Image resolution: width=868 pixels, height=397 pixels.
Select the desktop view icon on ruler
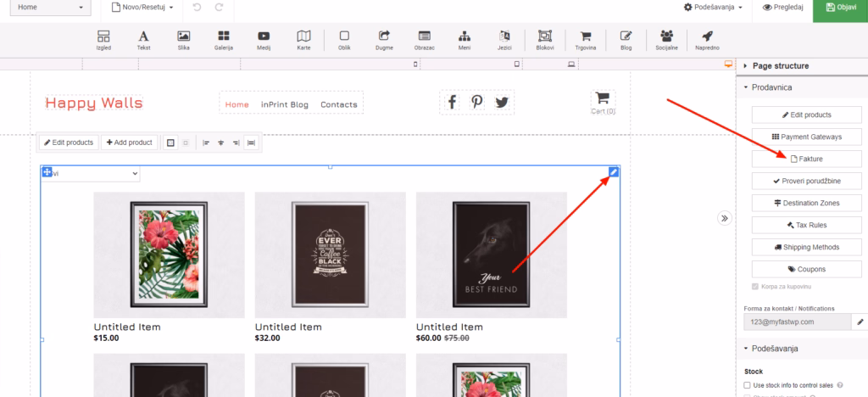(x=728, y=64)
